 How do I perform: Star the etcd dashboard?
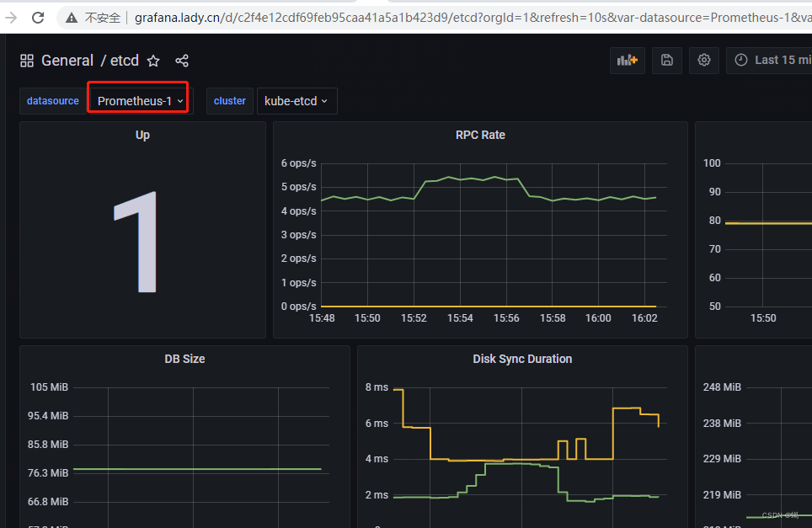click(153, 61)
